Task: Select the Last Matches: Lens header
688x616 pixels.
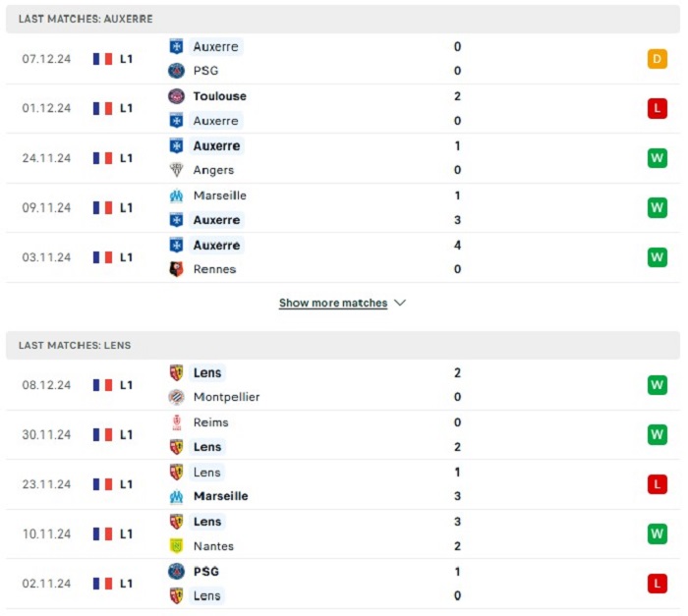Action: coord(343,345)
